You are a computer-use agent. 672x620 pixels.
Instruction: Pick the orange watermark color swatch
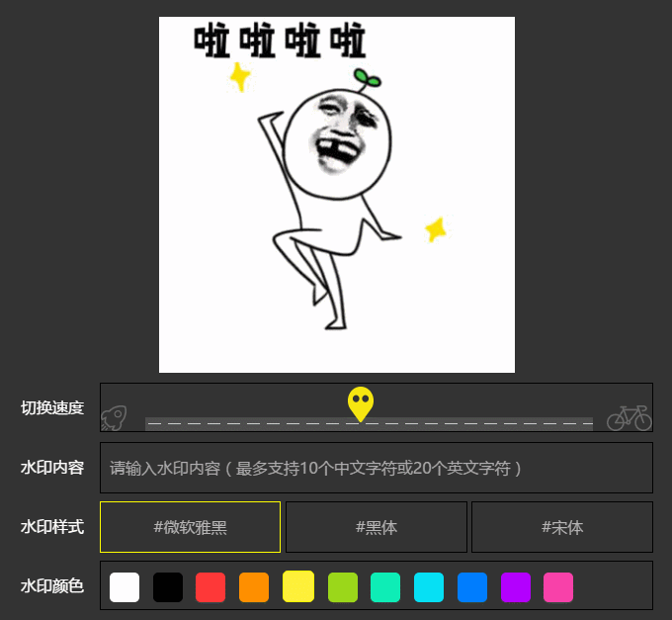tap(254, 587)
